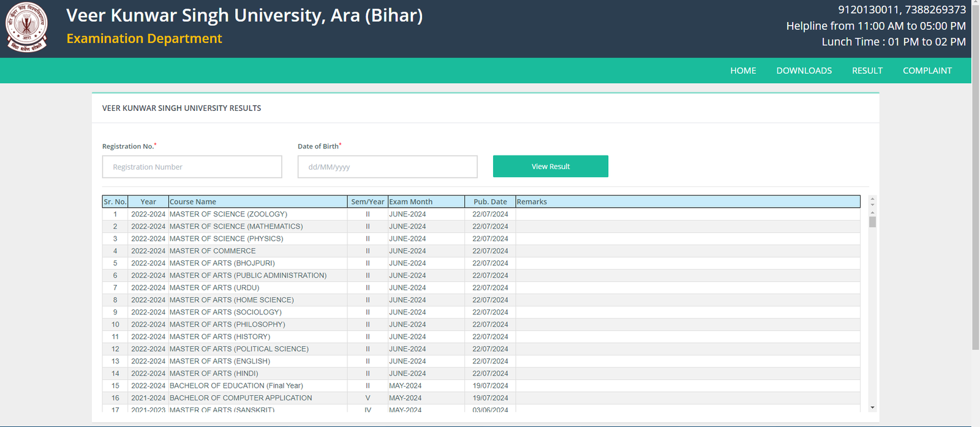Viewport: 980px width, 427px height.
Task: Click the page's main vertical scrollbar
Action: (x=975, y=184)
